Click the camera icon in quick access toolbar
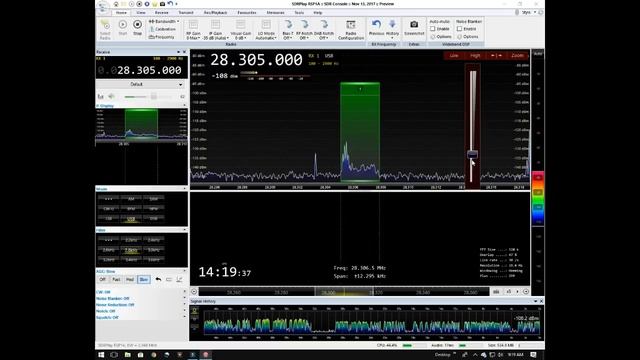This screenshot has height=360, width=640. coord(162,4)
